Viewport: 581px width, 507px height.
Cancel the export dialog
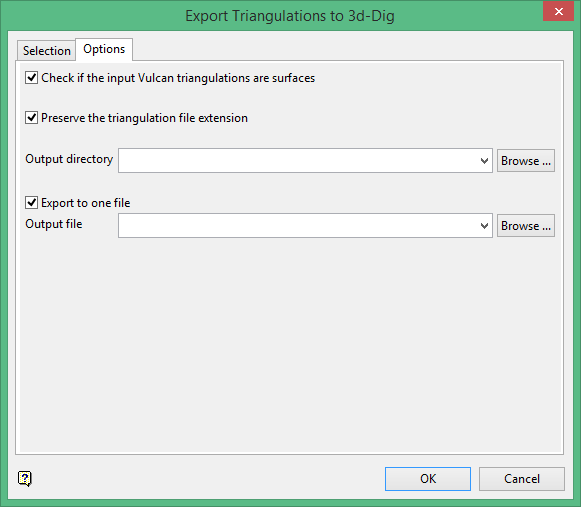[x=522, y=479]
